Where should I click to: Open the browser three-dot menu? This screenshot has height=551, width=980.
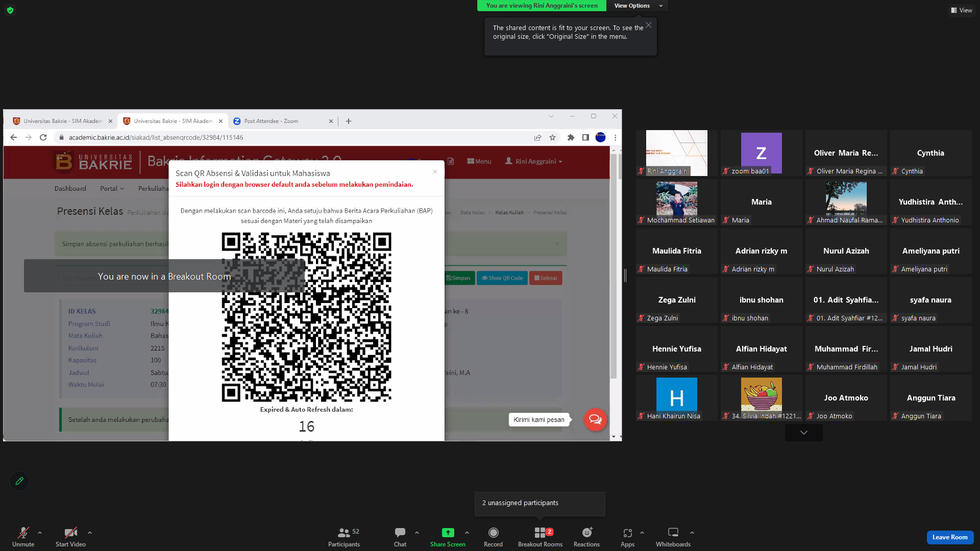[x=616, y=137]
